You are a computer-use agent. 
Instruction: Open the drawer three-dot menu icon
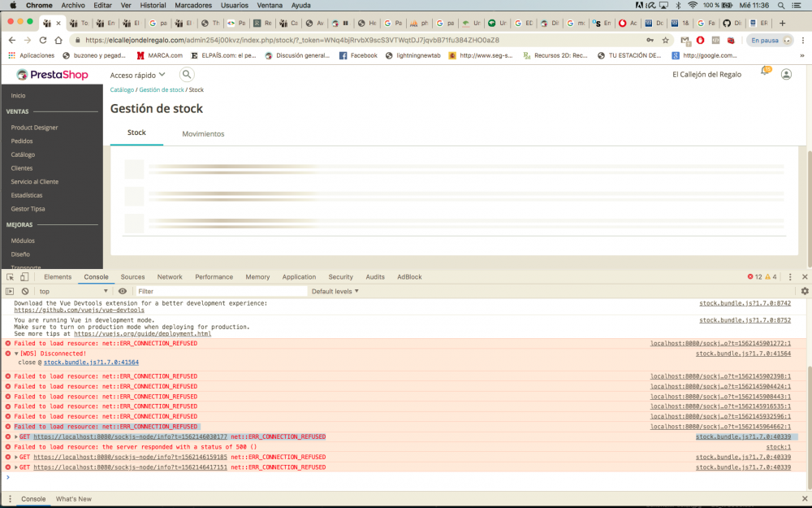[10, 499]
